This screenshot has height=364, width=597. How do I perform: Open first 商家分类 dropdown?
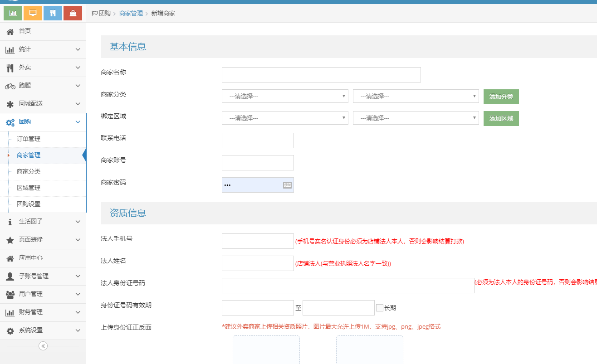coord(284,96)
